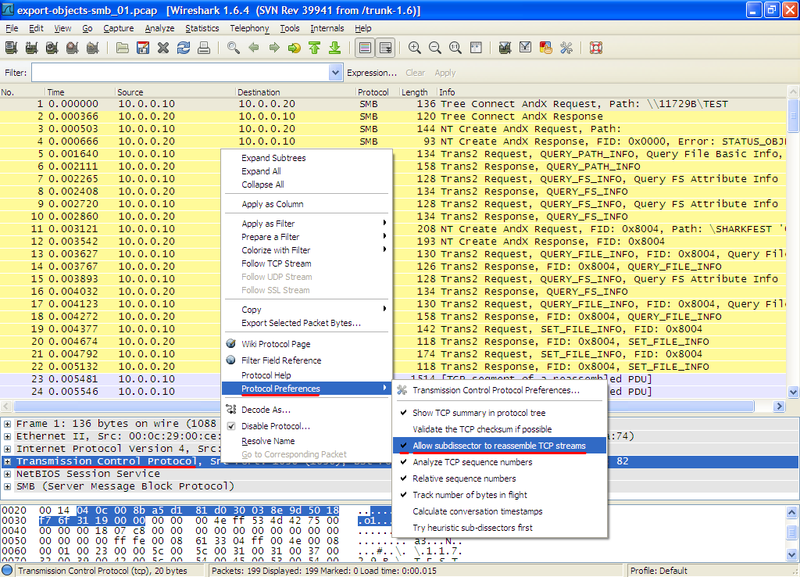Click expert info circle in status bar
The image size is (800, 577).
click(8, 570)
